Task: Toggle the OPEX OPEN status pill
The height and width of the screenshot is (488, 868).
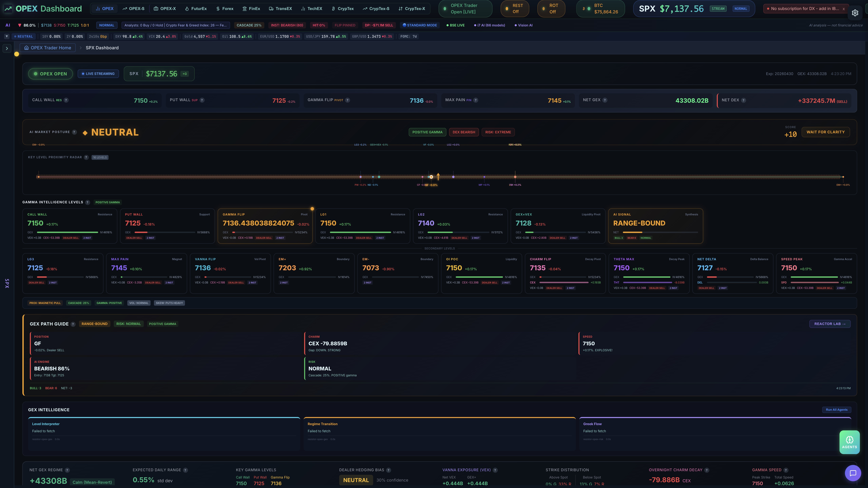Action: (50, 74)
